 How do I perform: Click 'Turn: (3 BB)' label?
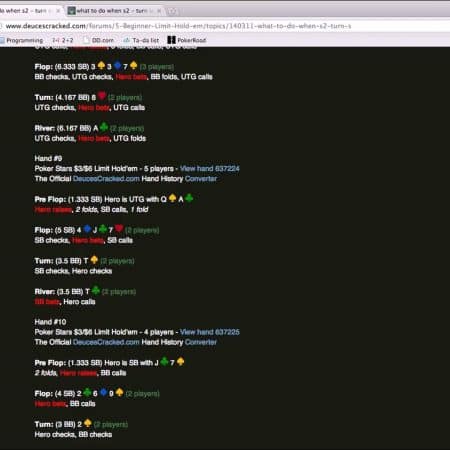tap(55, 424)
